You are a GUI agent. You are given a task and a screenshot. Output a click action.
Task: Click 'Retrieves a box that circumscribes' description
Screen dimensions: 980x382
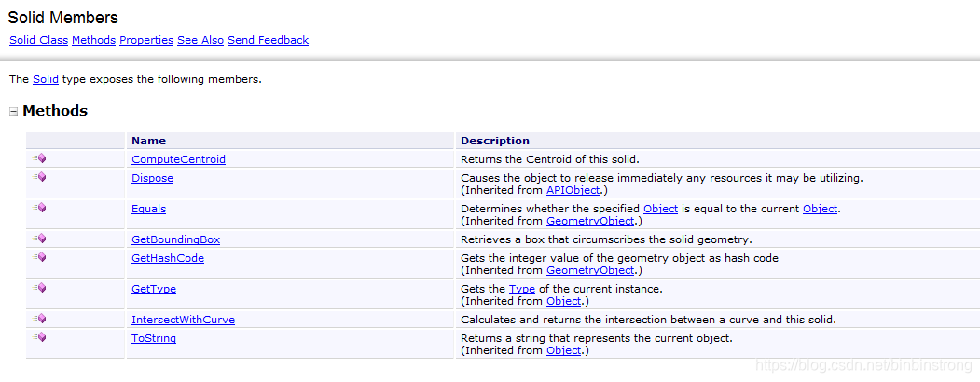click(x=606, y=239)
